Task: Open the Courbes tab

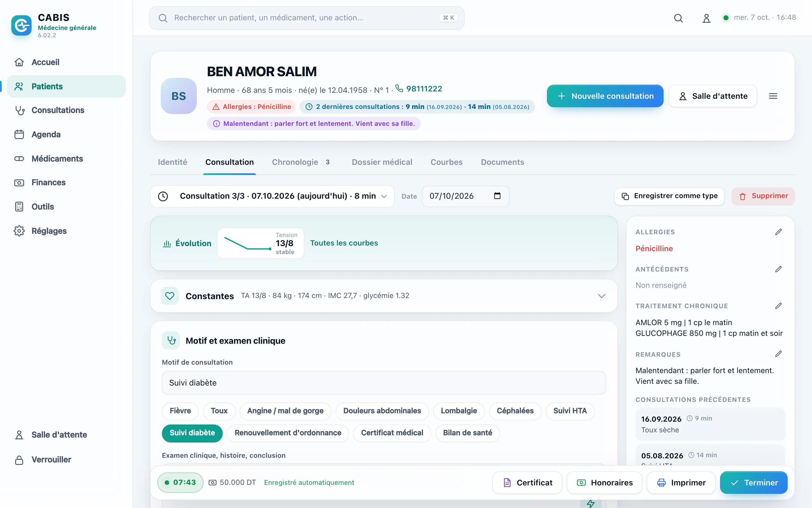Action: point(446,162)
